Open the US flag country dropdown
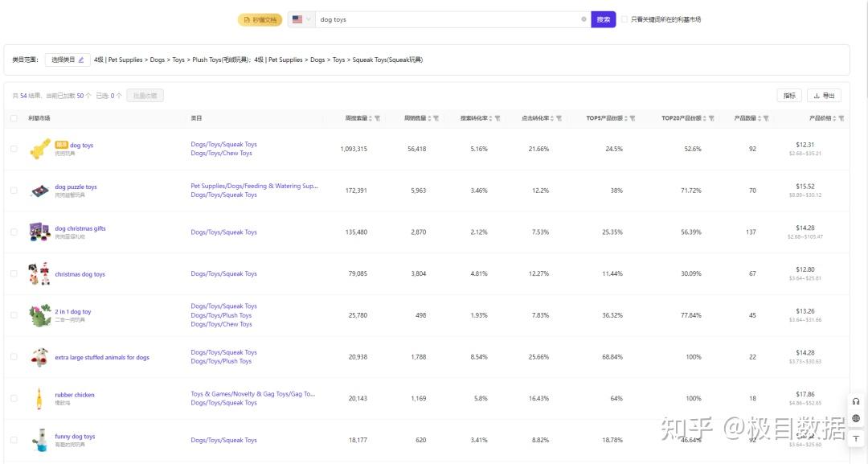The height and width of the screenshot is (464, 868). coord(301,19)
